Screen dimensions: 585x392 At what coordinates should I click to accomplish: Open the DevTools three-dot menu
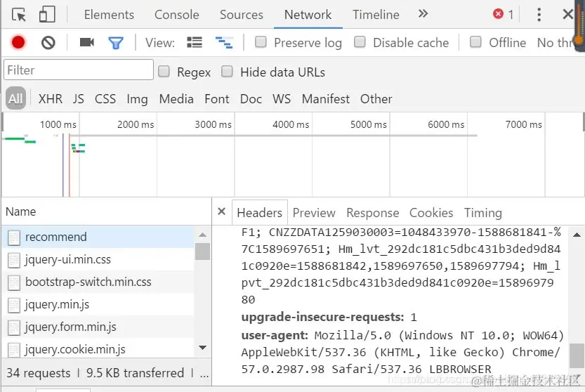539,15
